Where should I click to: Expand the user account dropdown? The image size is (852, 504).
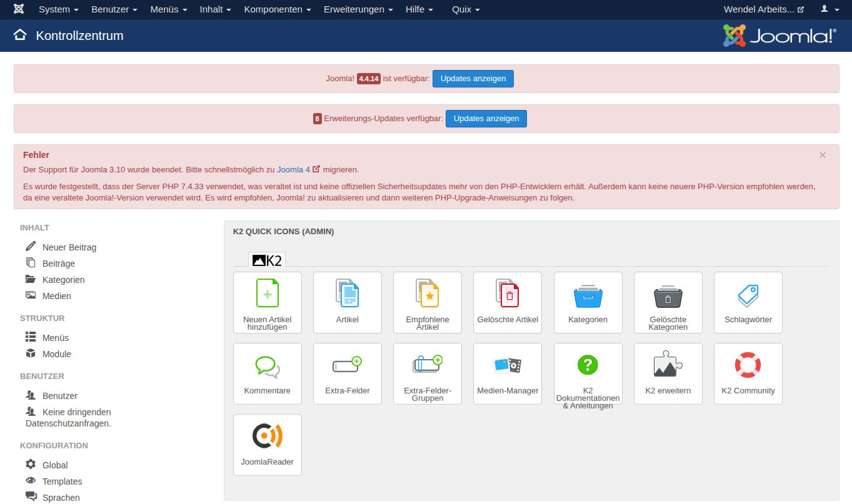point(829,9)
